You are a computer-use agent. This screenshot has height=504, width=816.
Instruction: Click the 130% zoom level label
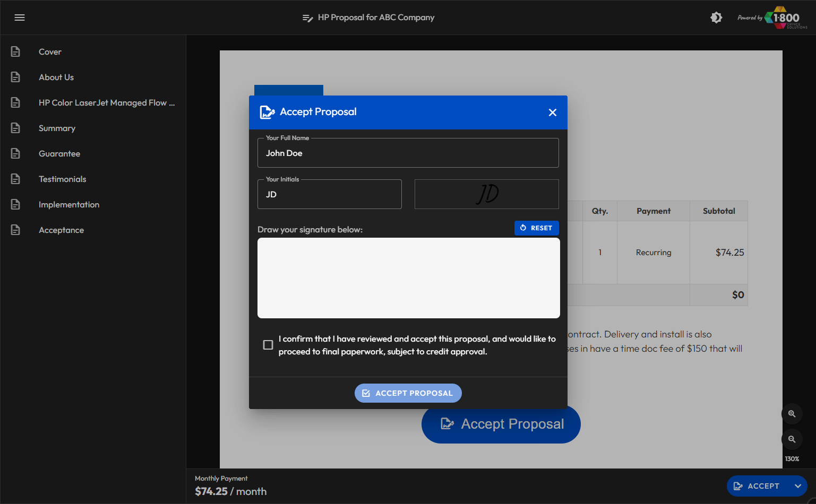click(792, 459)
